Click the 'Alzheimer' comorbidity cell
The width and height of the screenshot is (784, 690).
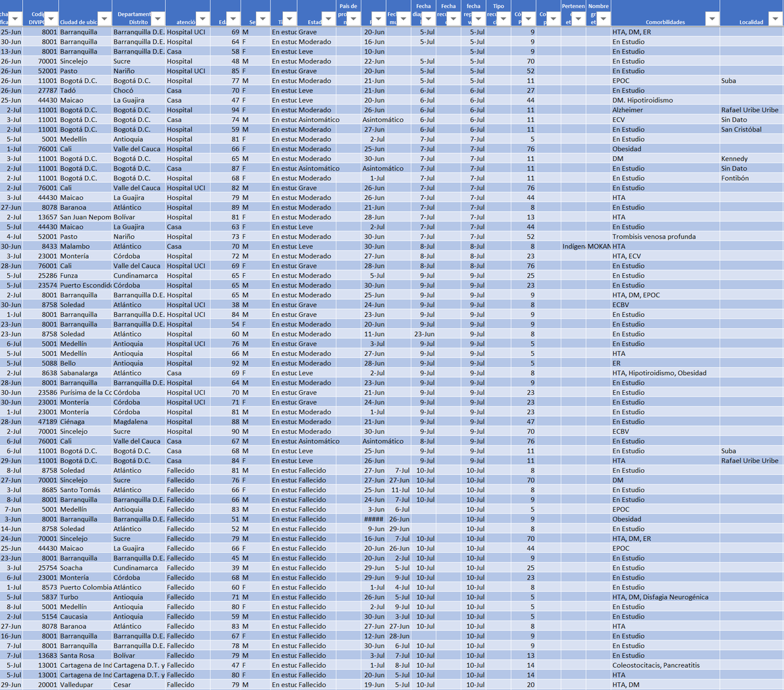(665, 110)
